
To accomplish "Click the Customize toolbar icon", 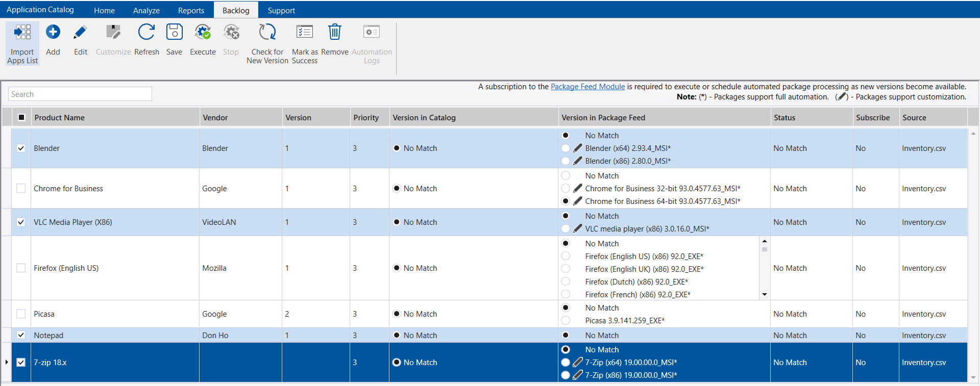I will click(x=113, y=32).
